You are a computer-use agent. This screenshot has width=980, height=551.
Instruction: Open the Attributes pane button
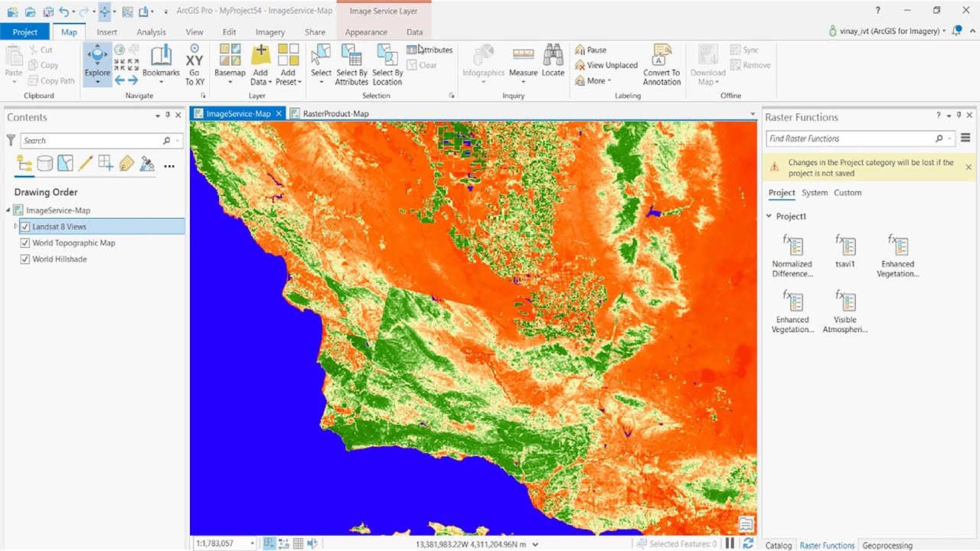[430, 50]
